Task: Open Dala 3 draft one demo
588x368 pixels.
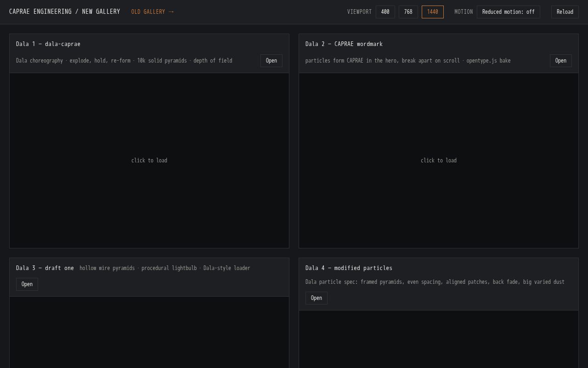Action: [27, 284]
